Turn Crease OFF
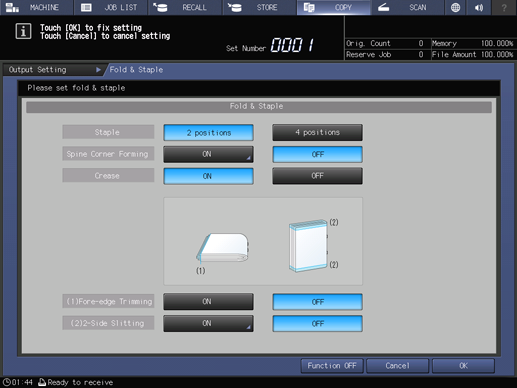517x388 pixels. point(317,176)
